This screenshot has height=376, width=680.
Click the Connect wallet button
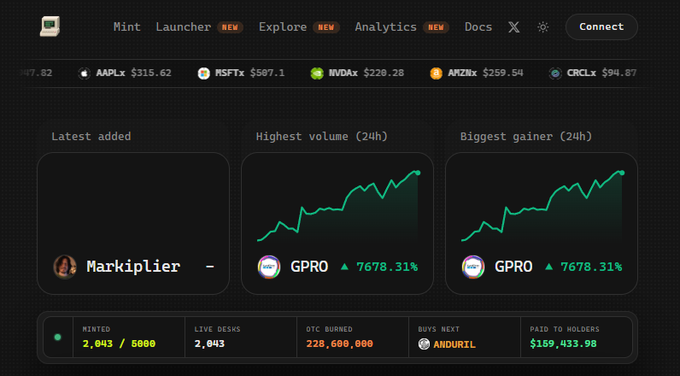tap(602, 27)
